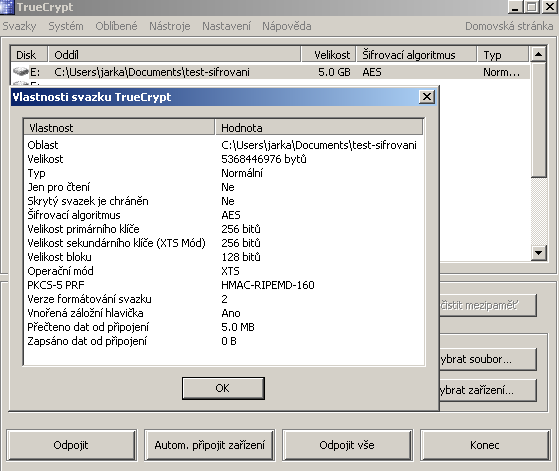This screenshot has height=471, width=559.
Task: Click the Velikost column header in main list
Action: [x=329, y=55]
